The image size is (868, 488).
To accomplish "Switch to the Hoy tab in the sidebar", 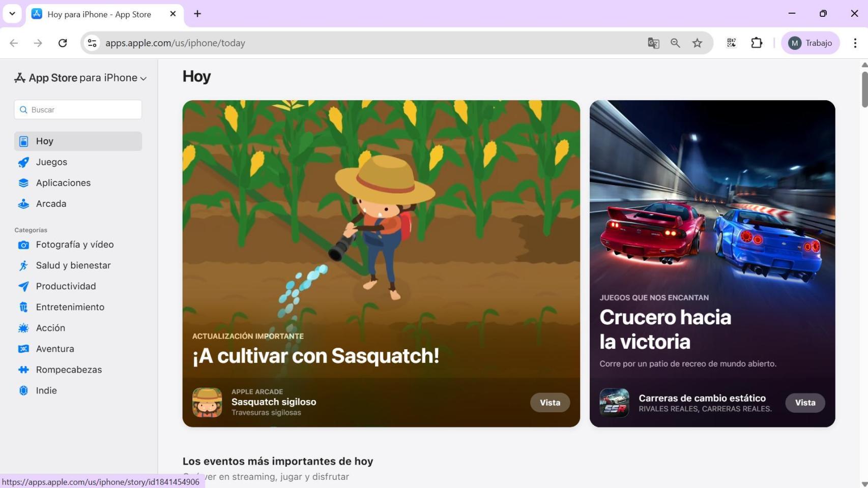I will point(44,141).
